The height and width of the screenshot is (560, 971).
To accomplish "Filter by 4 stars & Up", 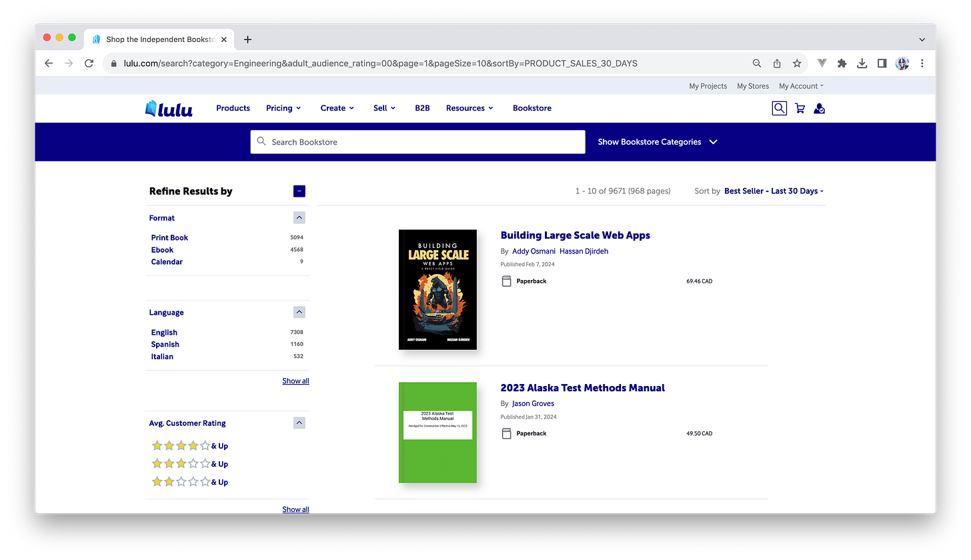I will coord(190,446).
